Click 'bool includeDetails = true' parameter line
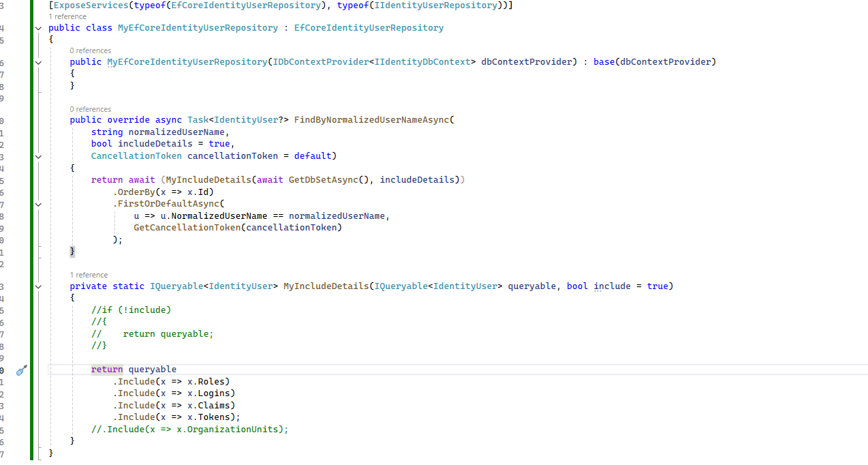The image size is (868, 465). (162, 144)
